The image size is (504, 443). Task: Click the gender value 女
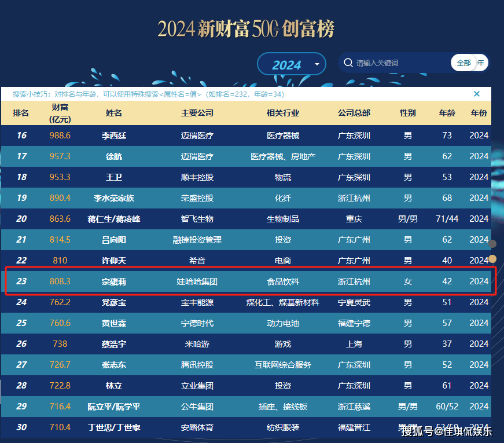click(x=407, y=281)
